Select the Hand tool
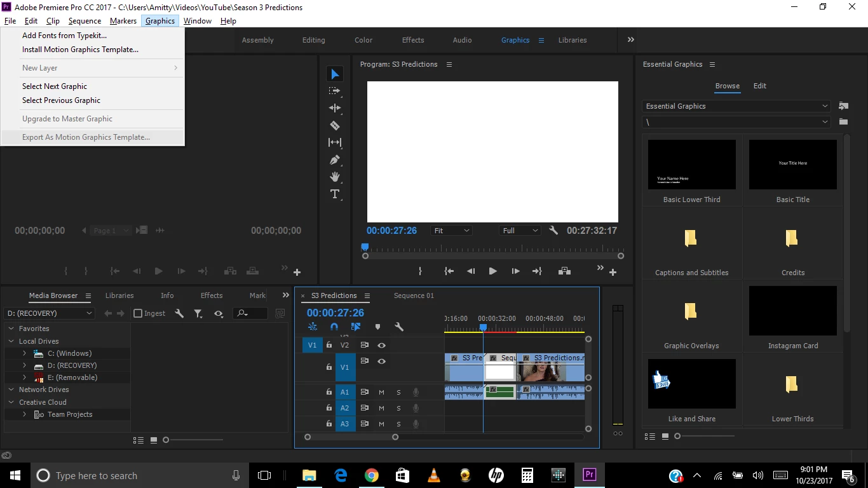Viewport: 868px width, 488px height. [x=335, y=177]
